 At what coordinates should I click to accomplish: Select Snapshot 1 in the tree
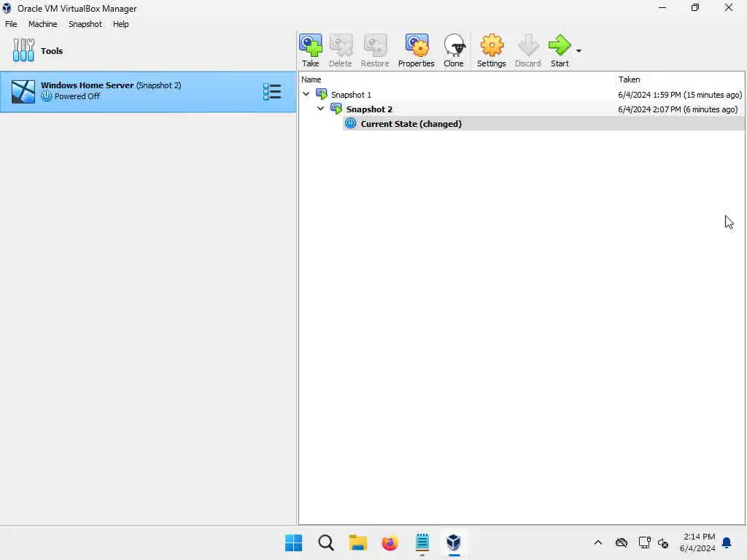click(x=351, y=95)
